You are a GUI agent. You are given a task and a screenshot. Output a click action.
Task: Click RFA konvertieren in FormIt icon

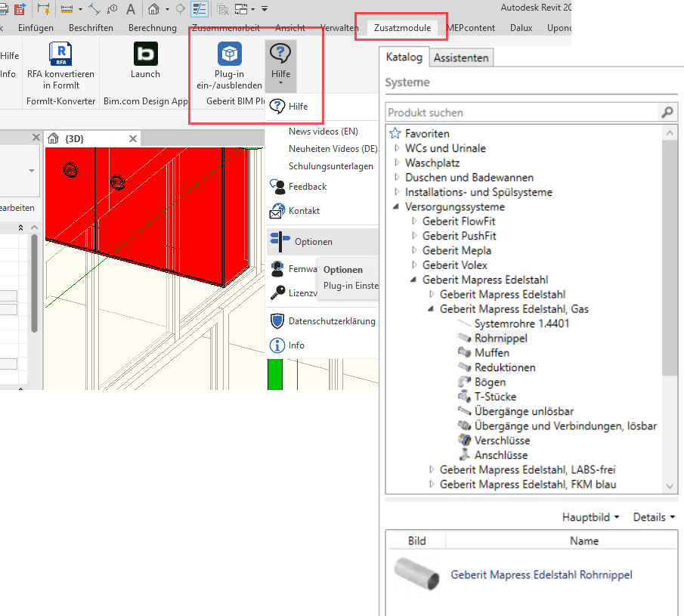click(x=60, y=54)
